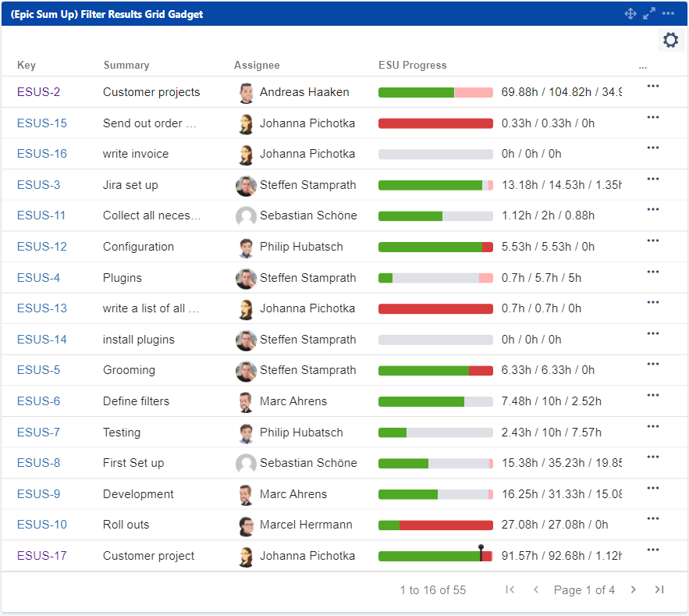Screen dimensions: 689x616
Task: Sort by the Key column header
Action: tap(27, 66)
